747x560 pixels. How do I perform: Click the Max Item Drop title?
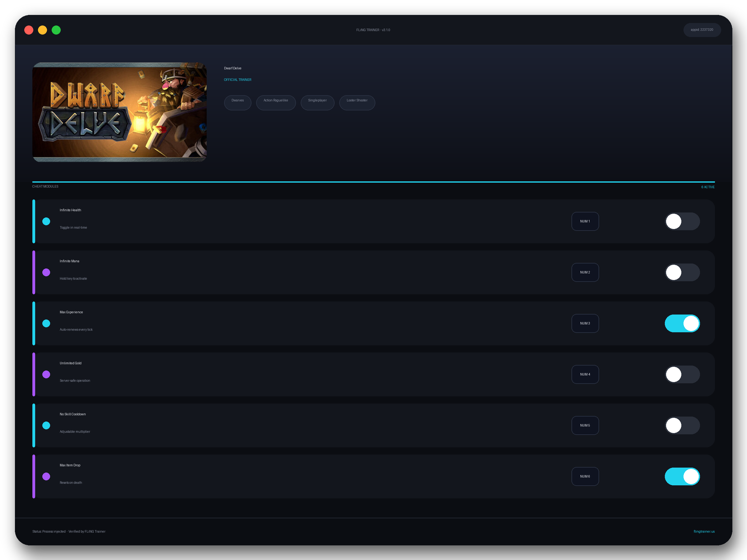tap(70, 465)
